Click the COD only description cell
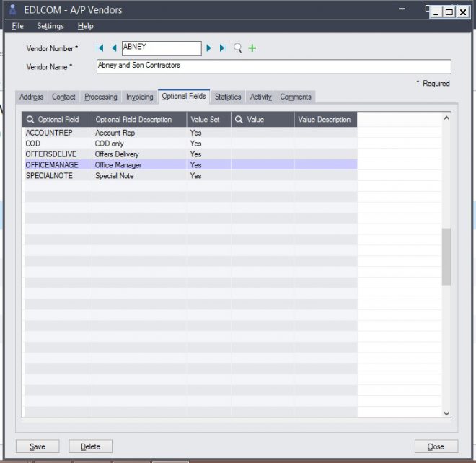This screenshot has width=476, height=463. pyautogui.click(x=139, y=144)
